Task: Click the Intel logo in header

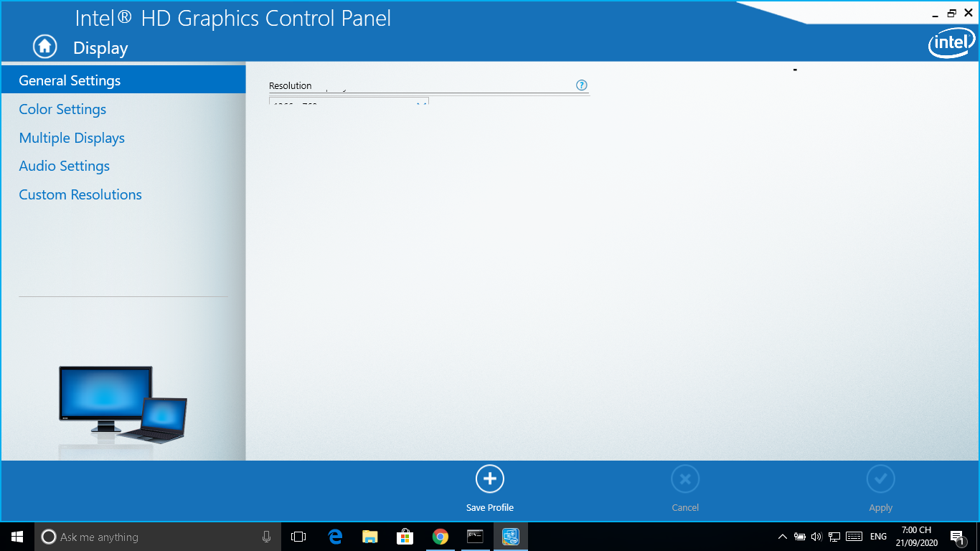Action: (951, 43)
